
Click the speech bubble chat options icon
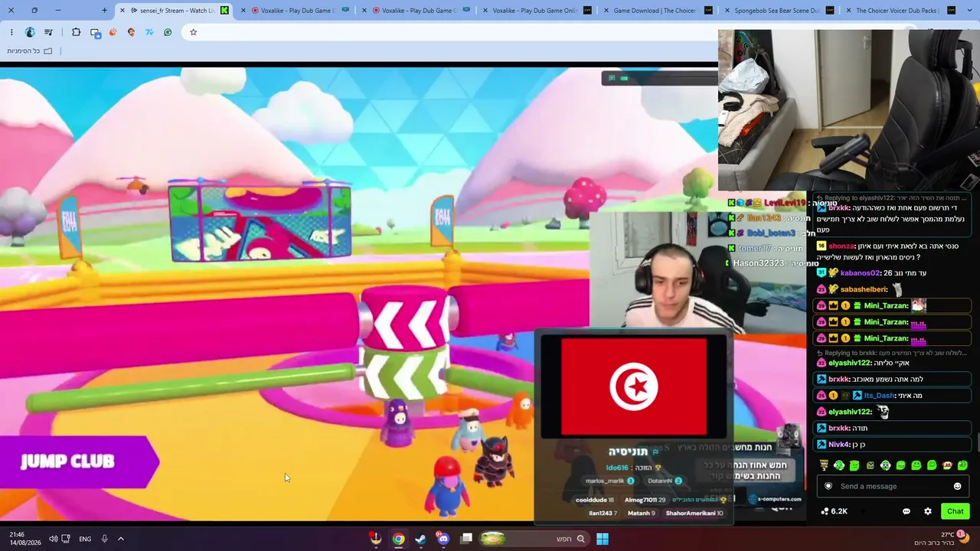click(906, 511)
